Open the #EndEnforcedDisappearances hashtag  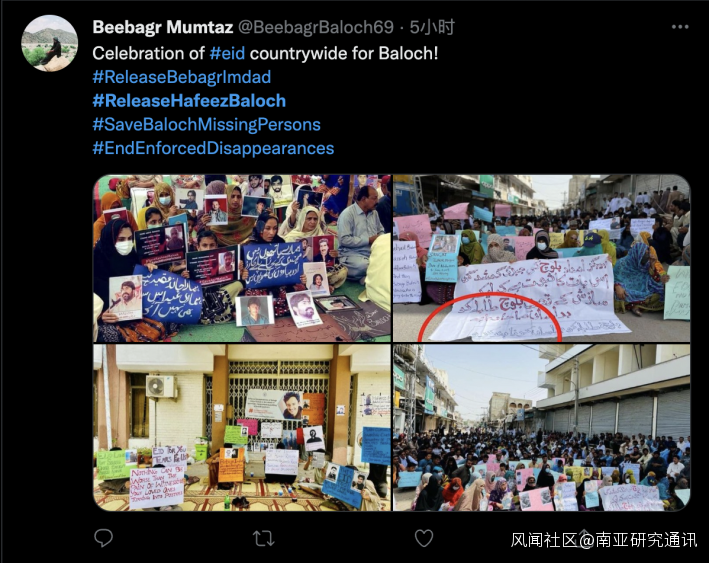point(213,148)
